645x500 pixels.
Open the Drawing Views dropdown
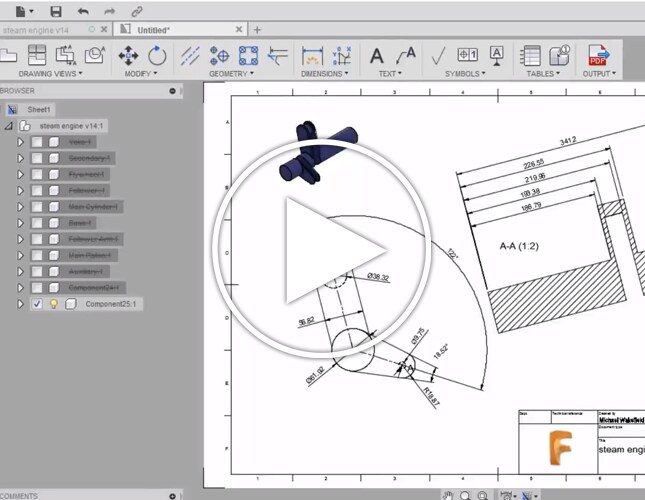[50, 73]
